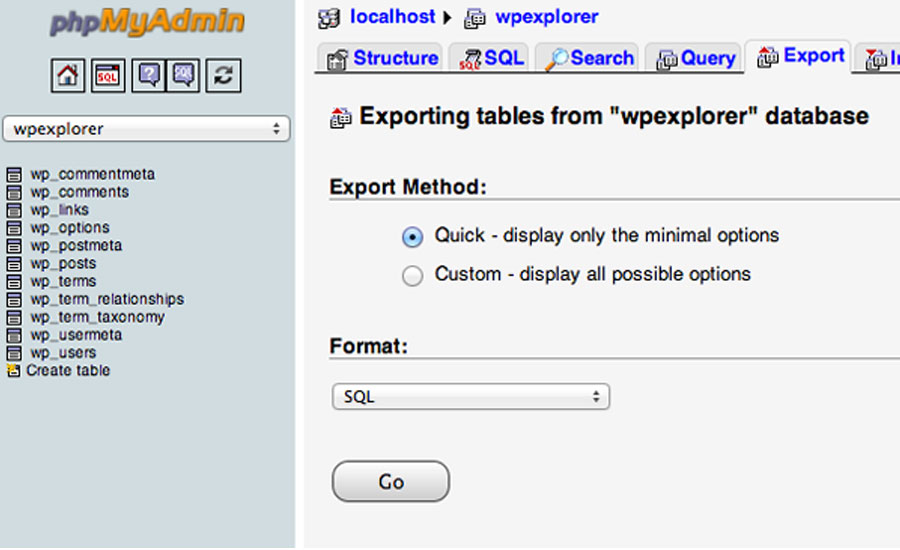Click the Create table icon
900x550 pixels.
point(13,370)
